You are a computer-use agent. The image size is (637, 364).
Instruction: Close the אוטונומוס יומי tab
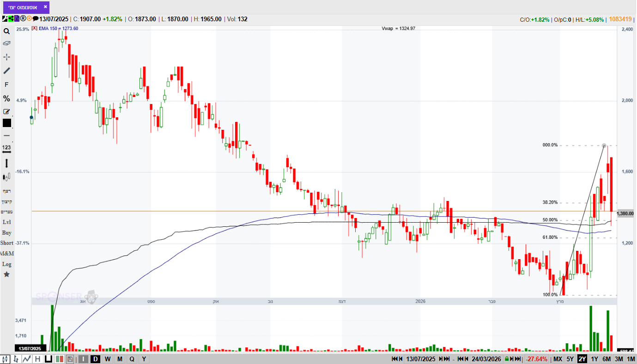[x=45, y=7]
